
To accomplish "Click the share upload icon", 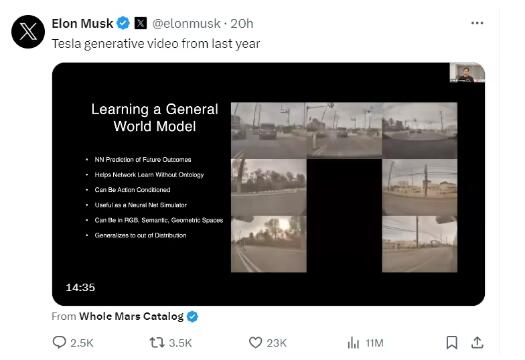I will point(477,343).
